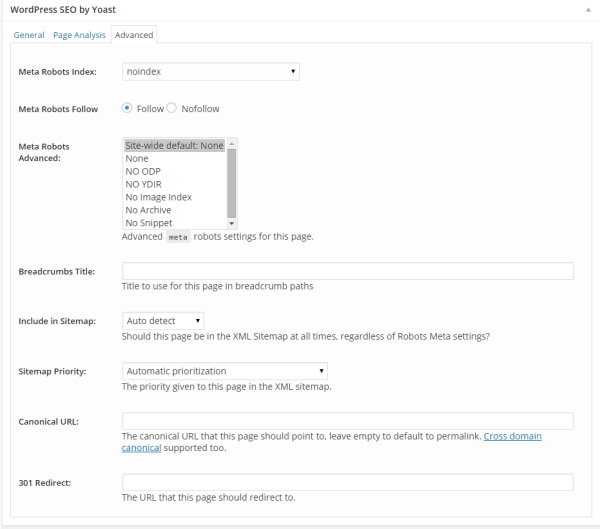Open the Sitemap Priority dropdown
The height and width of the screenshot is (529, 600).
click(225, 371)
